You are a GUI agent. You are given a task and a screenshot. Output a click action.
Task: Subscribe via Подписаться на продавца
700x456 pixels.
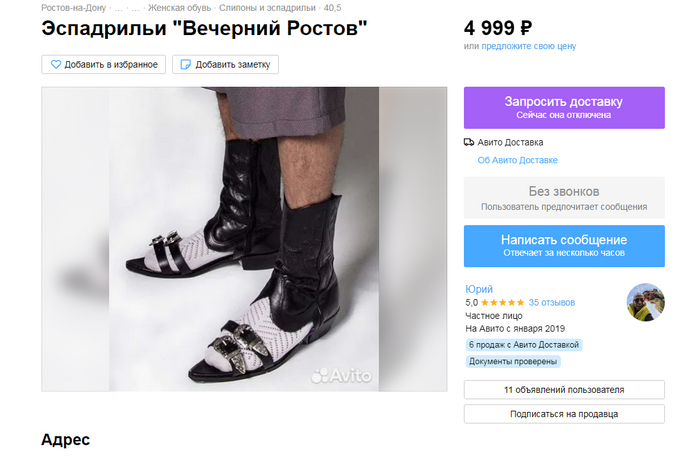point(564,414)
